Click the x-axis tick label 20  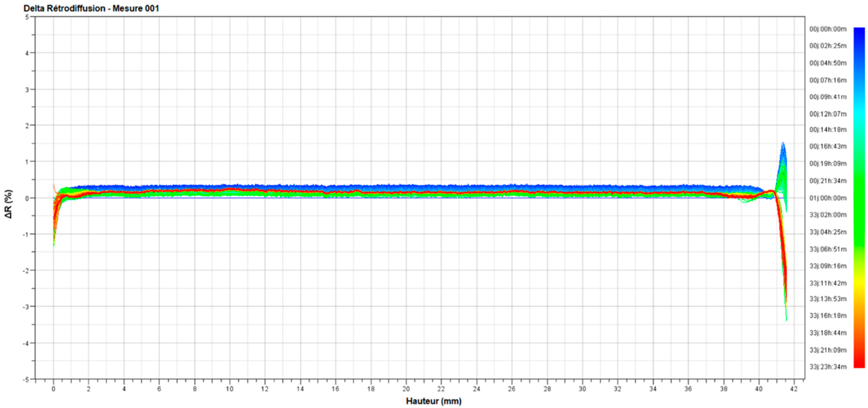coord(406,389)
